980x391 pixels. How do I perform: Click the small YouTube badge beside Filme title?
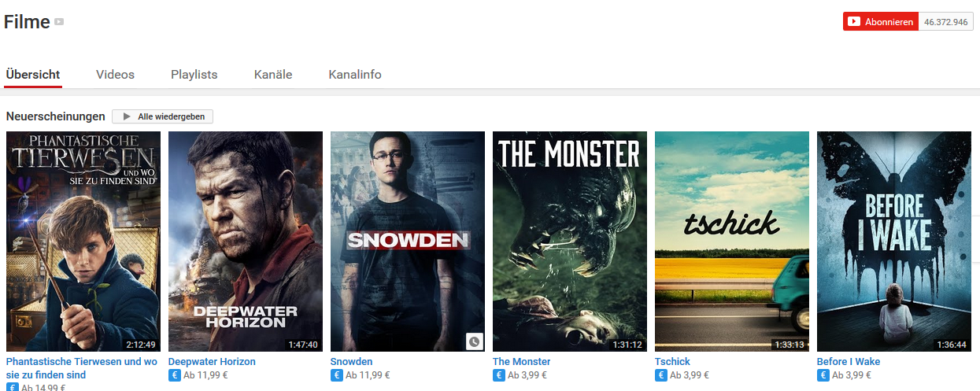[x=59, y=22]
